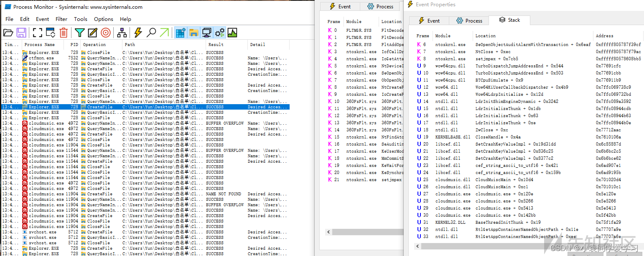The image size is (644, 256).
Task: Click the Path column header
Action: pos(164,44)
